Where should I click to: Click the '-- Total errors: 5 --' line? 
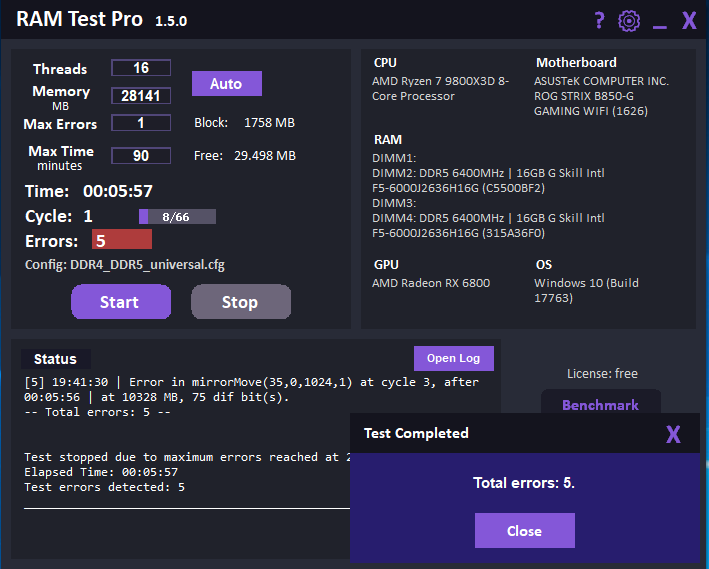pos(97,412)
